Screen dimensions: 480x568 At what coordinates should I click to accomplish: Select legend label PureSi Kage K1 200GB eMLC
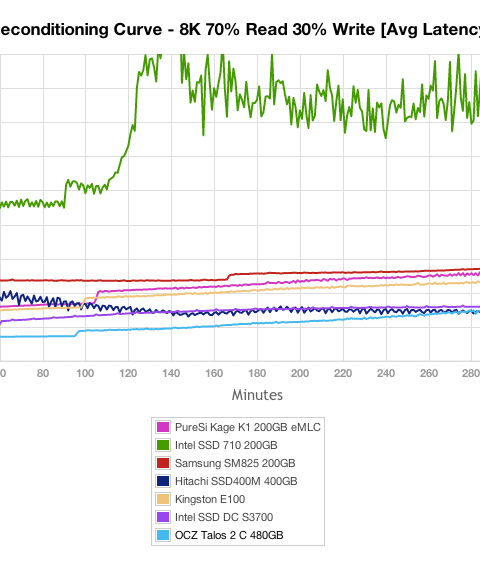click(x=248, y=427)
